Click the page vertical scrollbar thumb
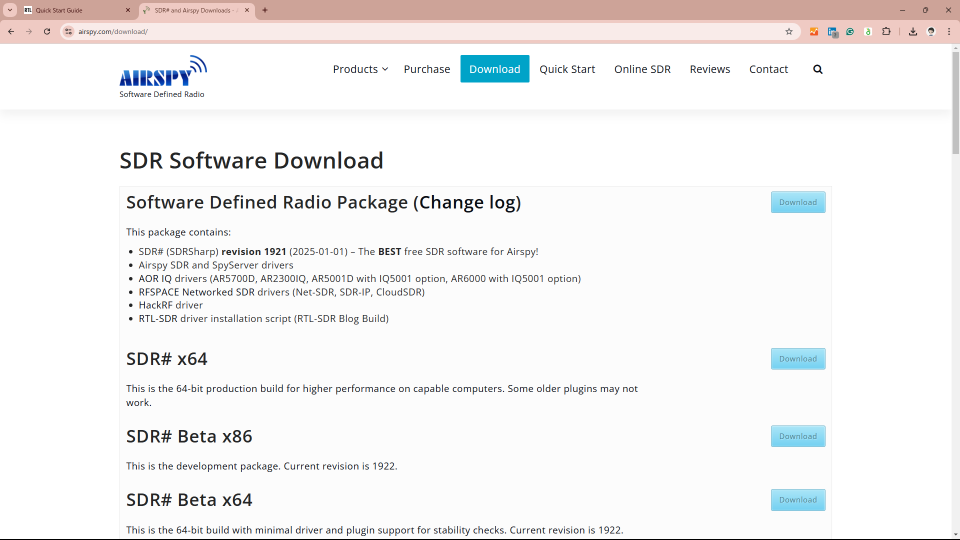This screenshot has width=960, height=540. click(x=955, y=103)
